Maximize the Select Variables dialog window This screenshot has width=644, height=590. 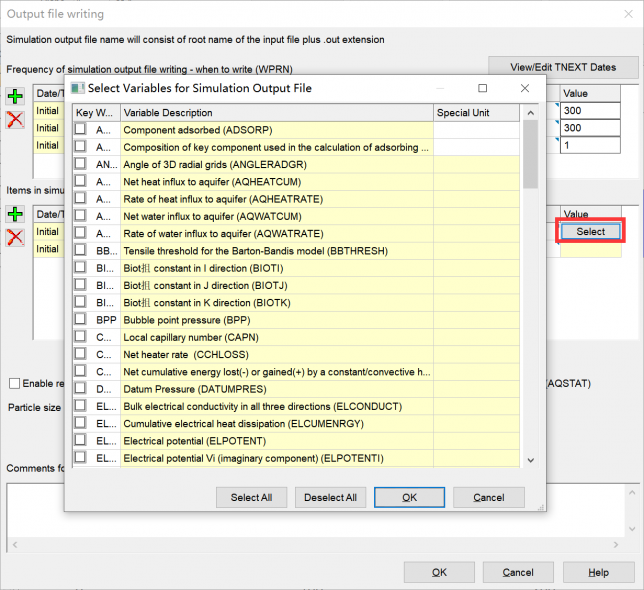point(482,88)
